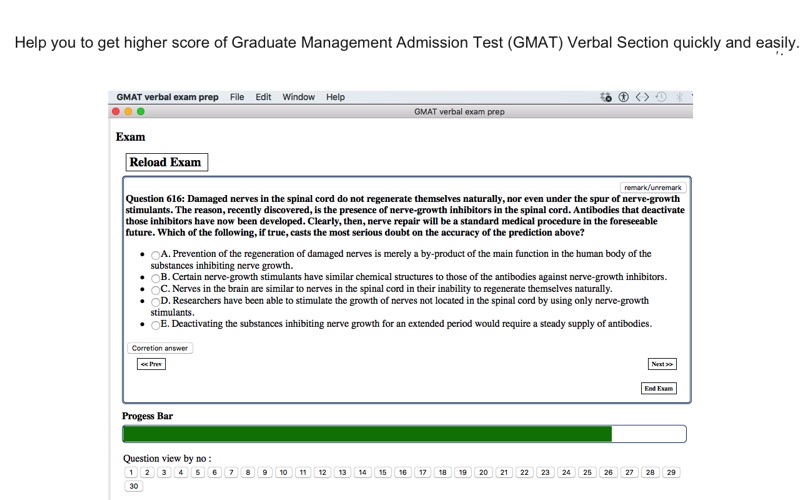Choose radio button for answer C
This screenshot has height=500, width=800.
click(x=155, y=290)
